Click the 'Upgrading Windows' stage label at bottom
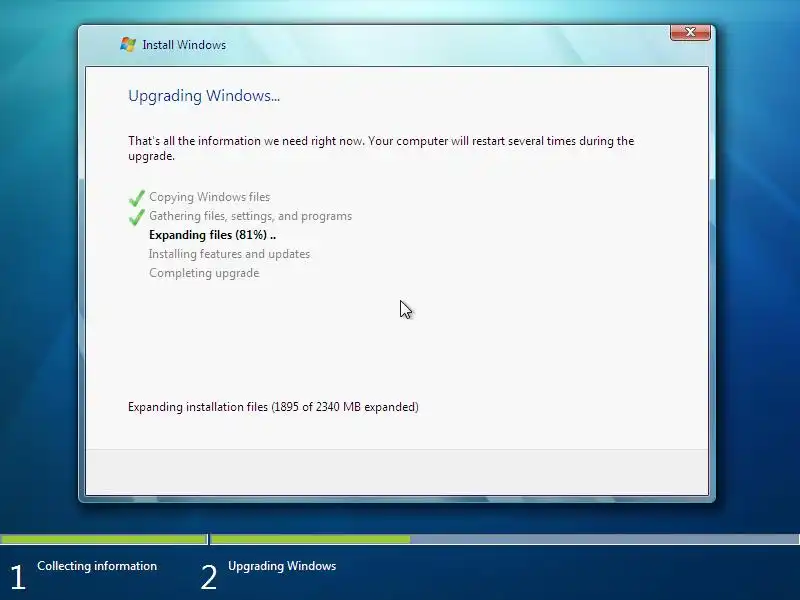 [282, 566]
